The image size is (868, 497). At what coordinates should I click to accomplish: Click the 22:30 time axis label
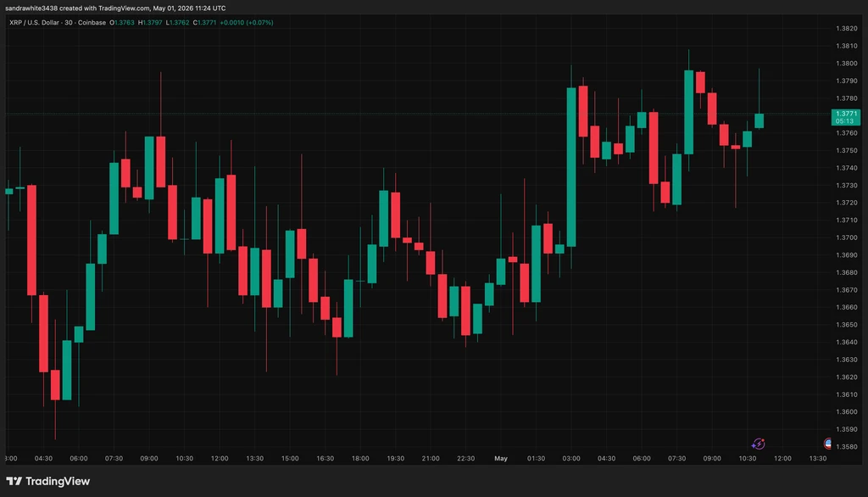[x=465, y=458]
